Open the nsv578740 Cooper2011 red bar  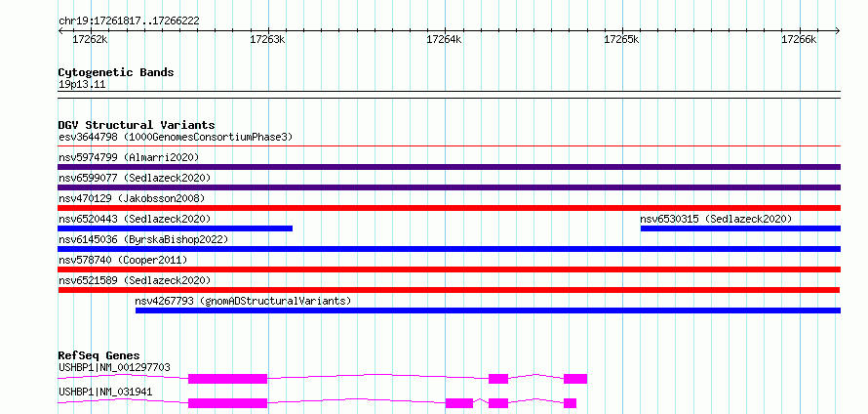[449, 269]
